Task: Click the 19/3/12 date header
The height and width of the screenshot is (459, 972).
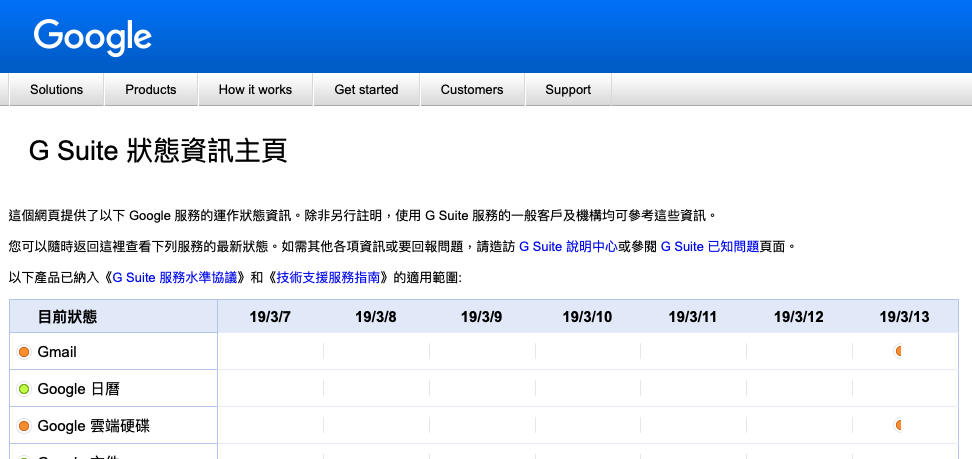Action: tap(798, 317)
